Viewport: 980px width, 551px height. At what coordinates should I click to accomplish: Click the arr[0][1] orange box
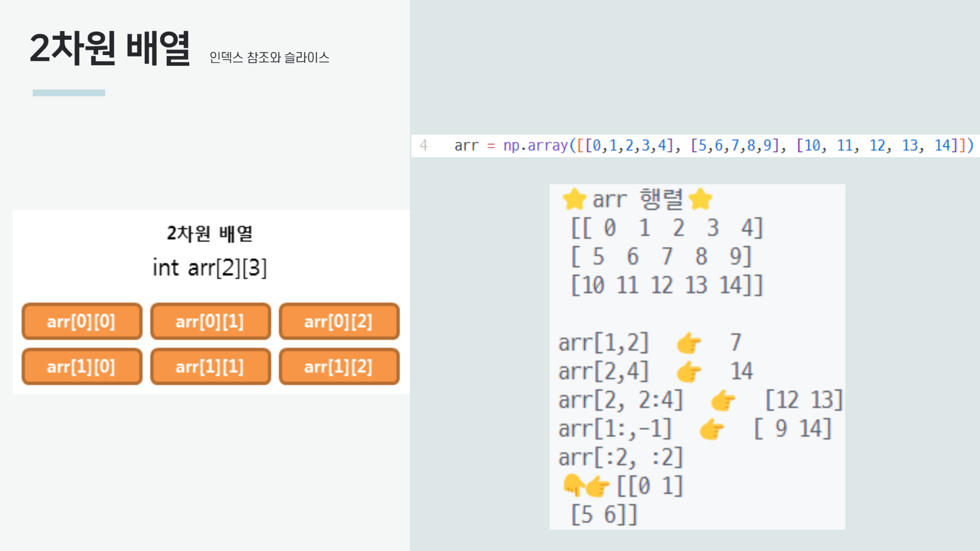[210, 321]
